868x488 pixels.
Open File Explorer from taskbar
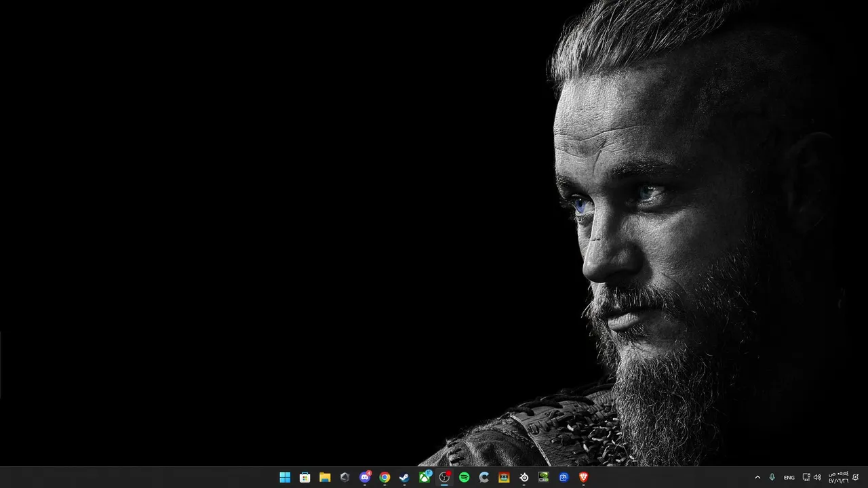[325, 477]
